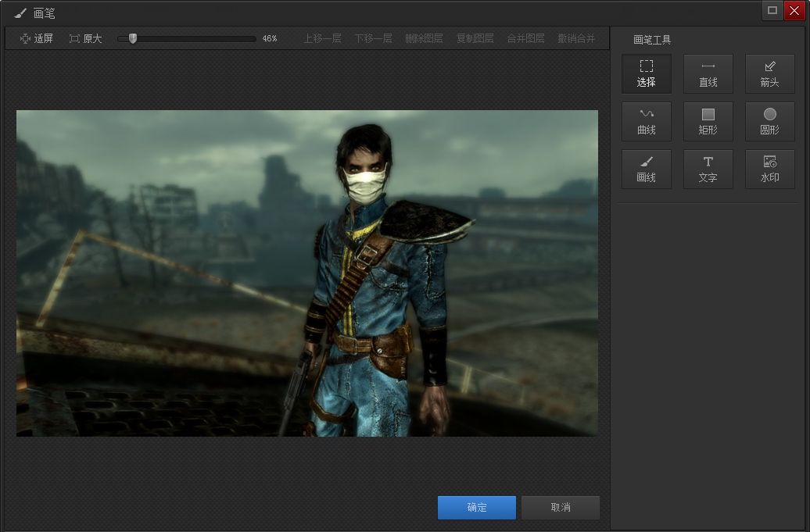810x532 pixels.
Task: Click 撤销合并 undo merge
Action: tap(576, 39)
